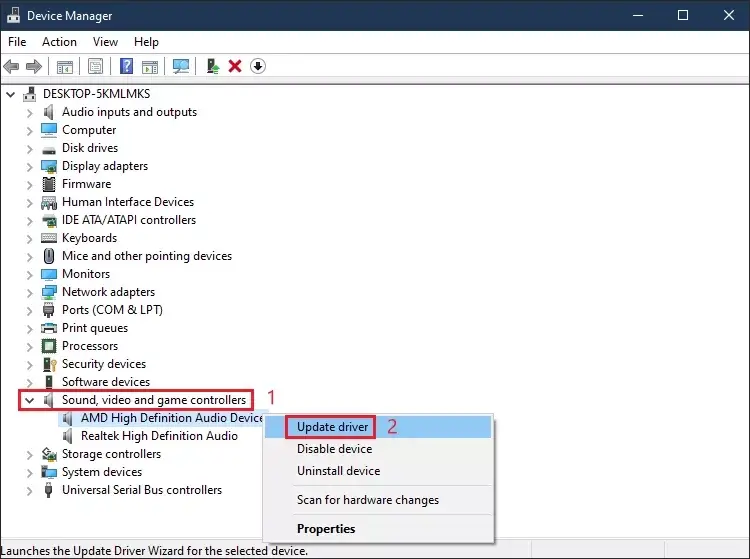
Task: Expand the Storage controllers category
Action: (30, 455)
